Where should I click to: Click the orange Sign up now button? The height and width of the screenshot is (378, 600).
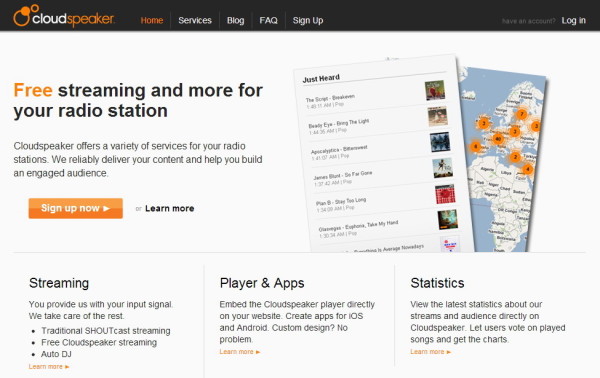[x=75, y=208]
